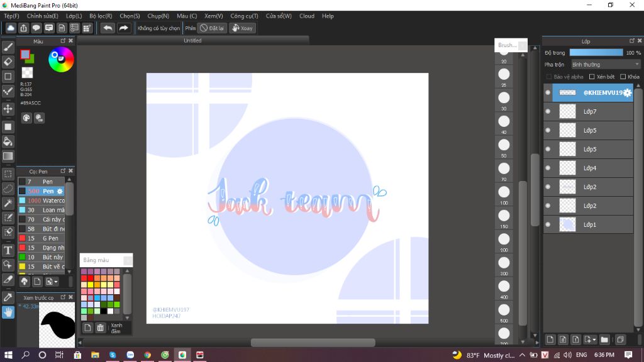Download brush via cloud icon in brush panel

(x=25, y=282)
